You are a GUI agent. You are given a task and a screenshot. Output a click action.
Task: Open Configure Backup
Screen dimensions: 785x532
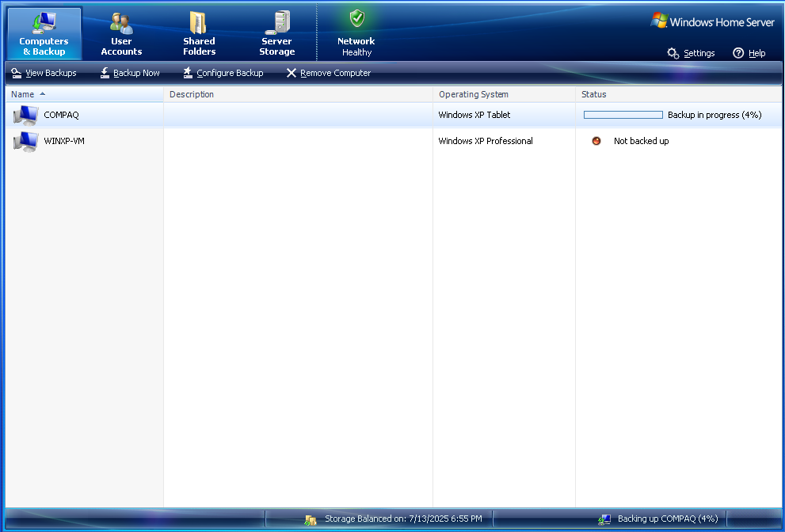tap(223, 73)
